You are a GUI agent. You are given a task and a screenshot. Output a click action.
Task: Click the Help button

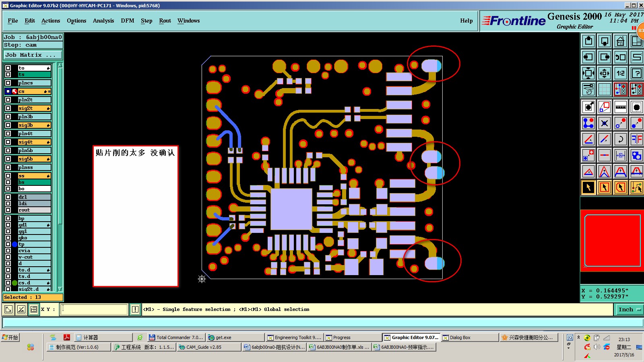[466, 21]
